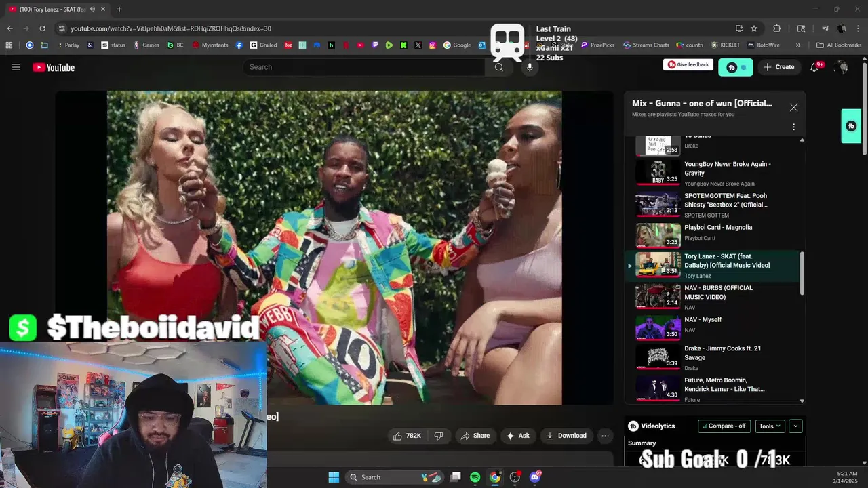Click the Give feedback button
This screenshot has width=868, height=488.
[x=688, y=65]
